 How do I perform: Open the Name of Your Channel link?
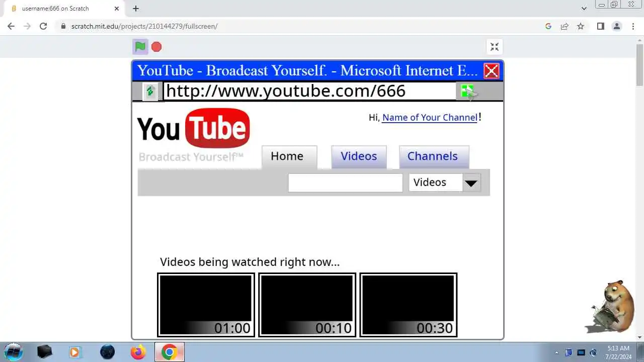pyautogui.click(x=430, y=118)
